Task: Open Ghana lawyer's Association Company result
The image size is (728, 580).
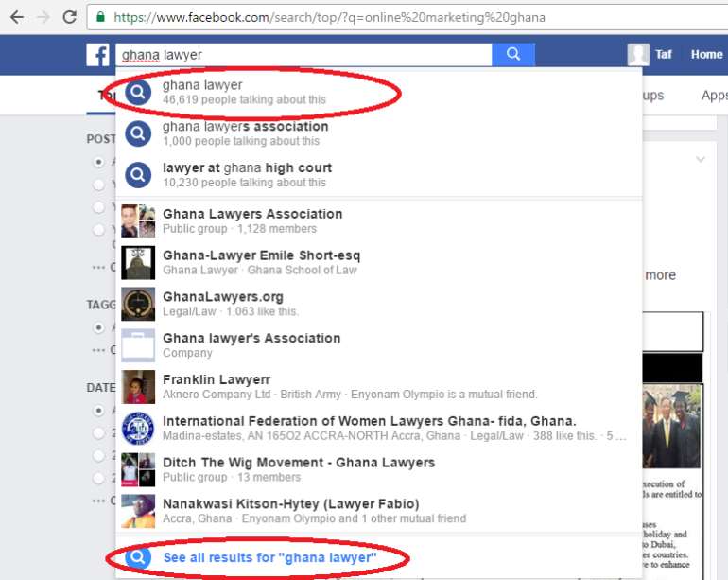Action: (x=379, y=345)
